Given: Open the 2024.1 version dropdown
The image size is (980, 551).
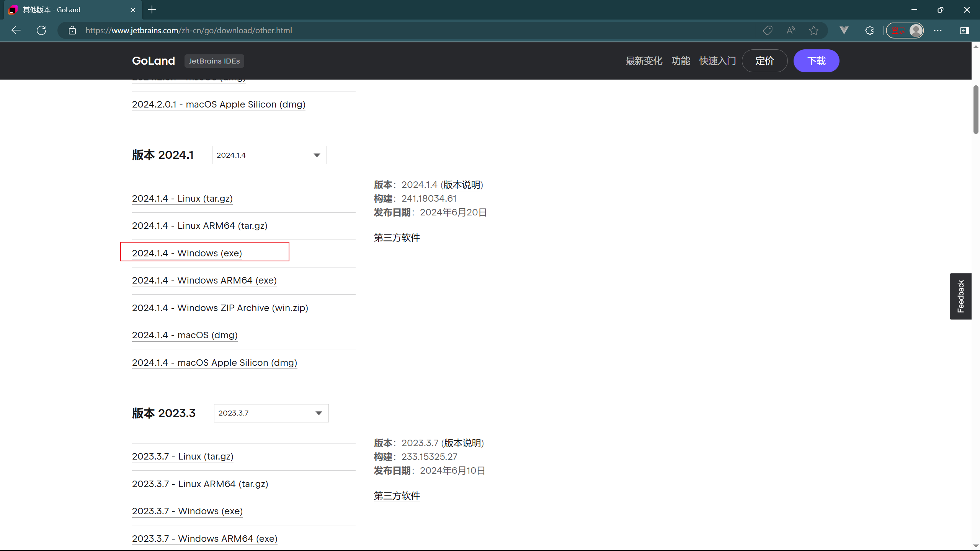Looking at the screenshot, I should [x=269, y=155].
